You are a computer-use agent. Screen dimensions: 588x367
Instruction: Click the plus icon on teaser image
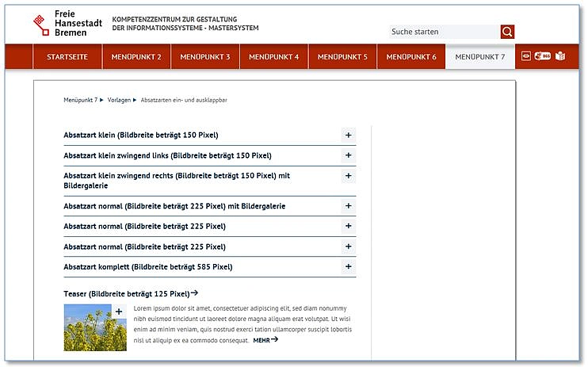point(119,312)
